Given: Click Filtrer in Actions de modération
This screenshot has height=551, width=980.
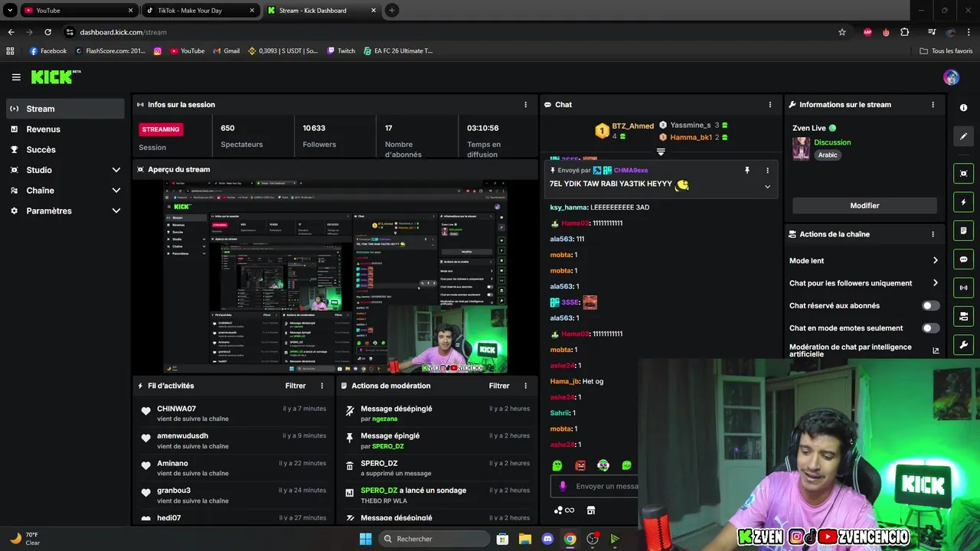Looking at the screenshot, I should tap(499, 386).
